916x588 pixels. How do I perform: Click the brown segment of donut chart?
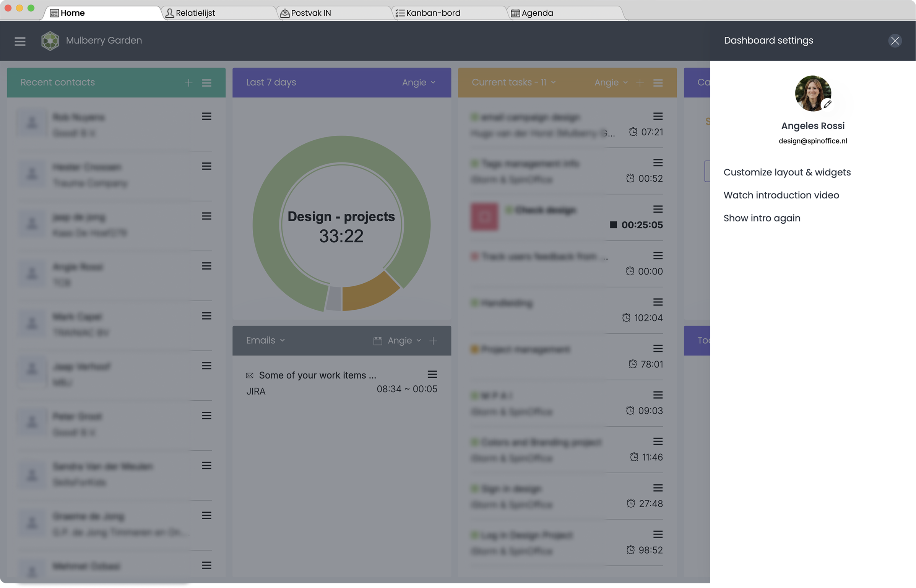pos(368,294)
